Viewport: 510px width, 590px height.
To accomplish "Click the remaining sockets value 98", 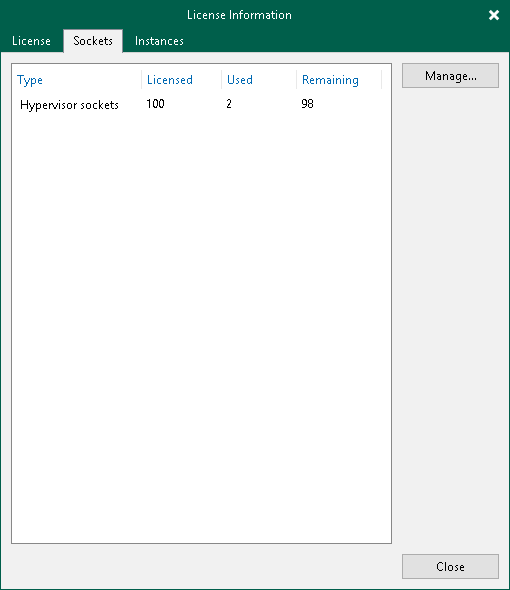I will (x=307, y=104).
